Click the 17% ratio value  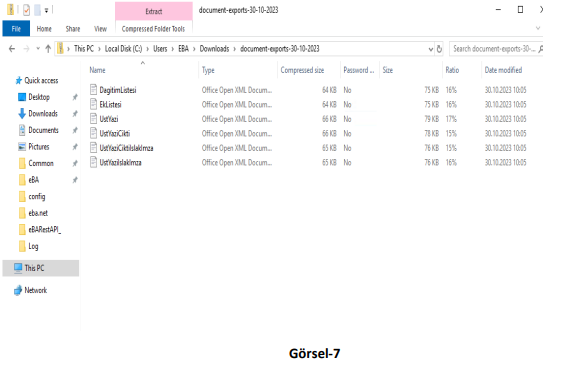[x=451, y=119]
